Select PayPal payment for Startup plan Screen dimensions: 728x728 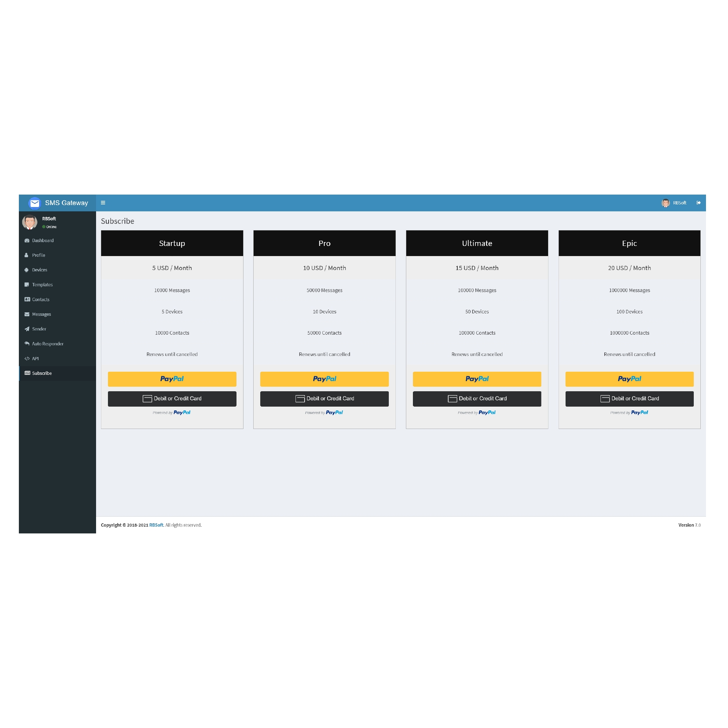point(172,379)
